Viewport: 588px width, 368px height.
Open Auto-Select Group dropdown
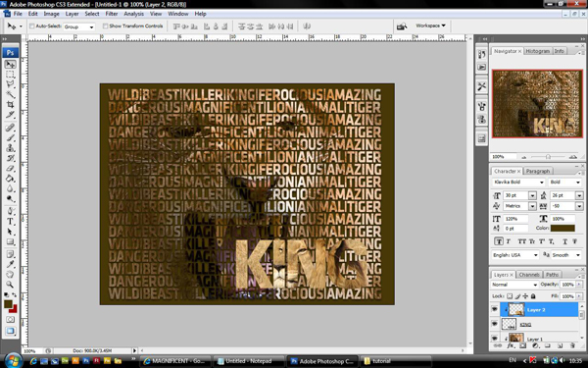click(x=78, y=26)
